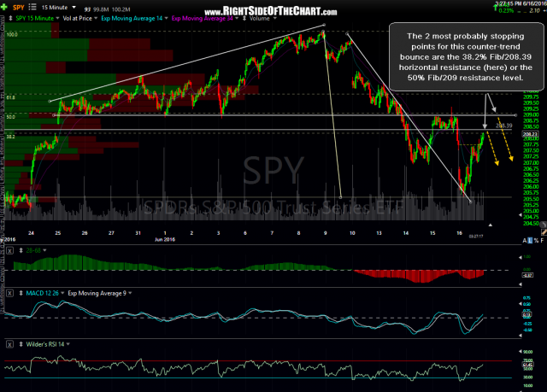
Task: Open the MACD 12 26 indicator label
Action: [42, 293]
